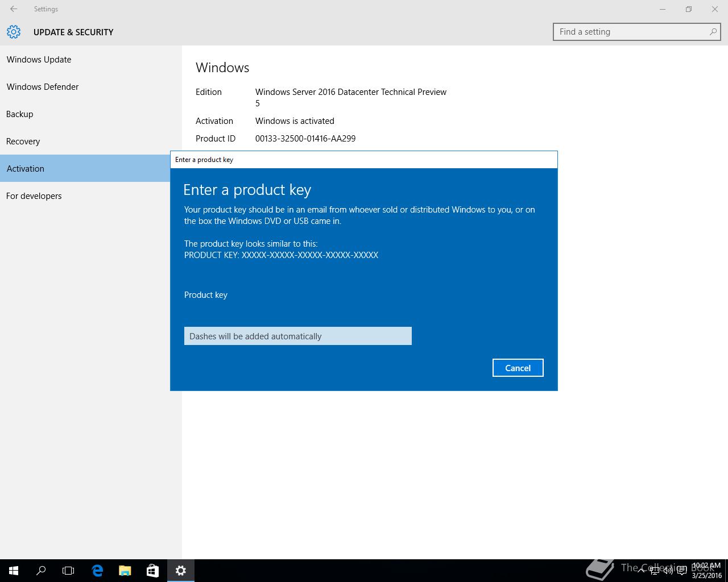Open the Store icon on the taskbar
This screenshot has width=728, height=582.
tap(152, 571)
